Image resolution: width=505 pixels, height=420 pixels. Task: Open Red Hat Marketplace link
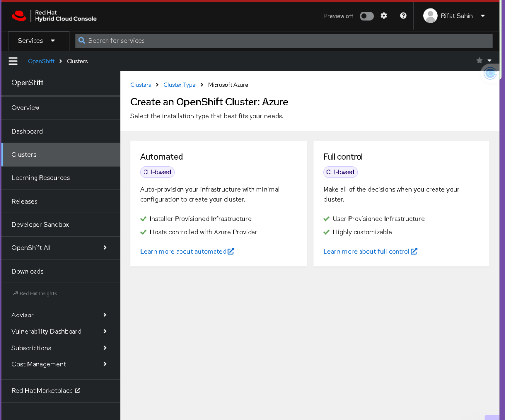45,391
